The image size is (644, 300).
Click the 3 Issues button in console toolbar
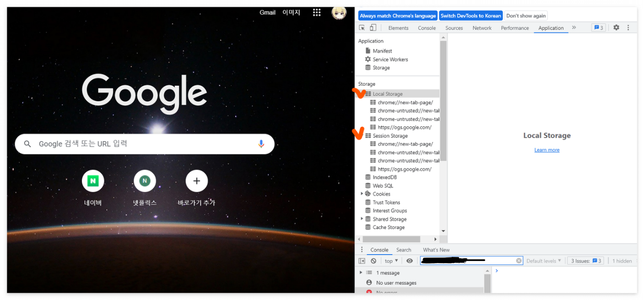point(585,261)
